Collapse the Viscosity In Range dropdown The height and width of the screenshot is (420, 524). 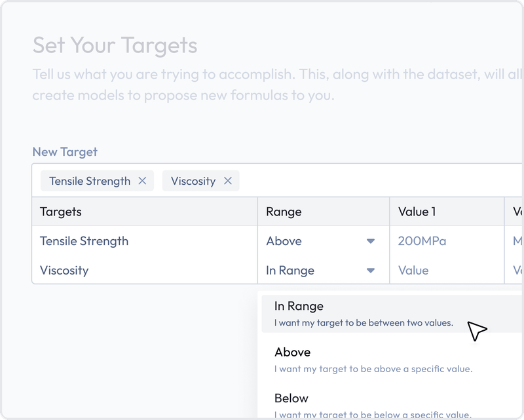click(320, 271)
